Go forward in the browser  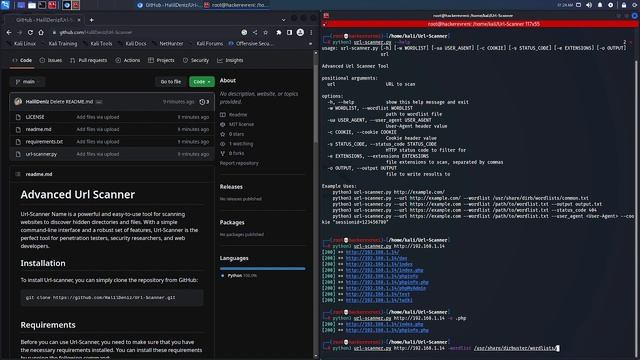[x=20, y=32]
